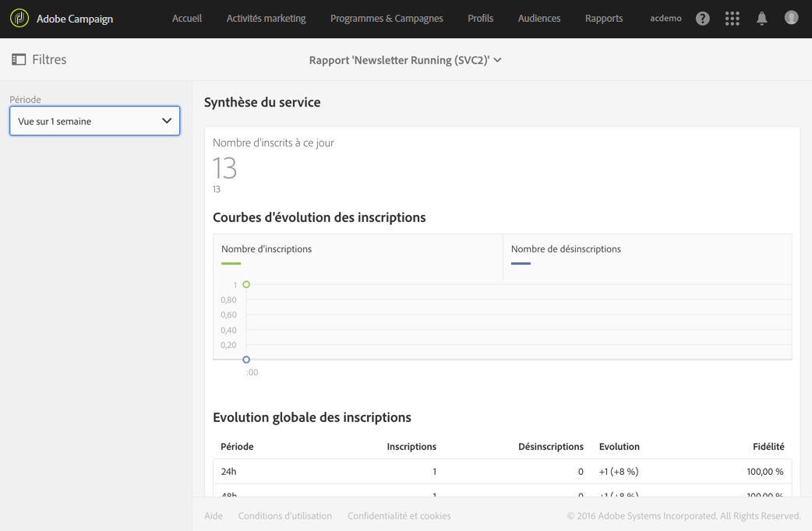Click the Aide footer link

(214, 515)
